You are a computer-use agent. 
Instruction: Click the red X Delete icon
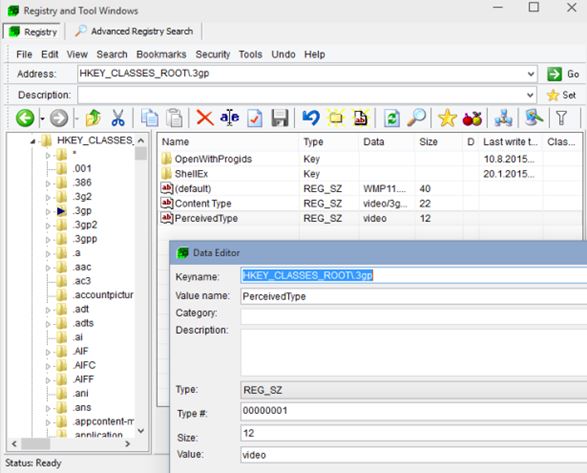point(205,118)
